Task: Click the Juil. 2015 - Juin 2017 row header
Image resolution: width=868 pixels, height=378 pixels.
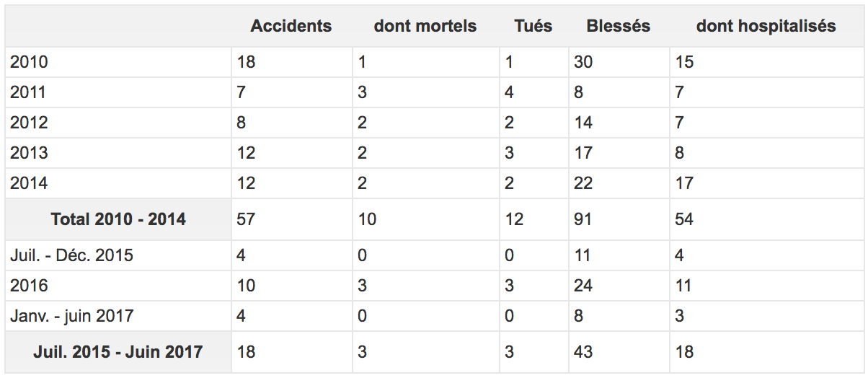Action: click(x=118, y=352)
